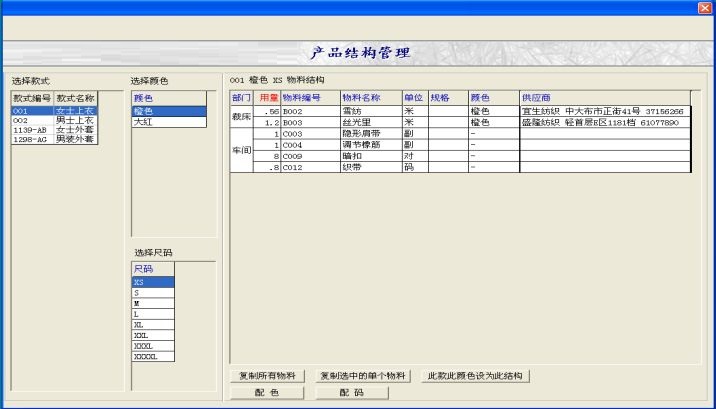
Task: Click supplier cell 盛隆纺织
Action: tap(605, 123)
